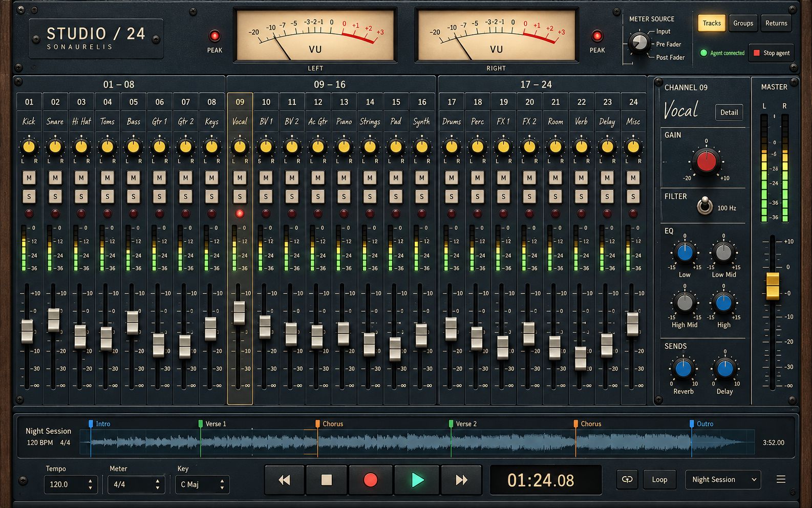The width and height of the screenshot is (812, 508).
Task: Switch to the Returns tab
Action: tap(776, 23)
